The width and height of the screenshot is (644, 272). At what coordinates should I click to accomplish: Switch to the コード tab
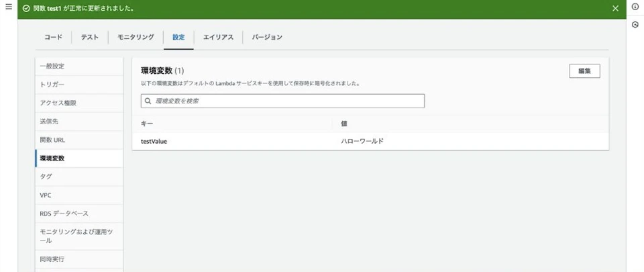(x=54, y=37)
